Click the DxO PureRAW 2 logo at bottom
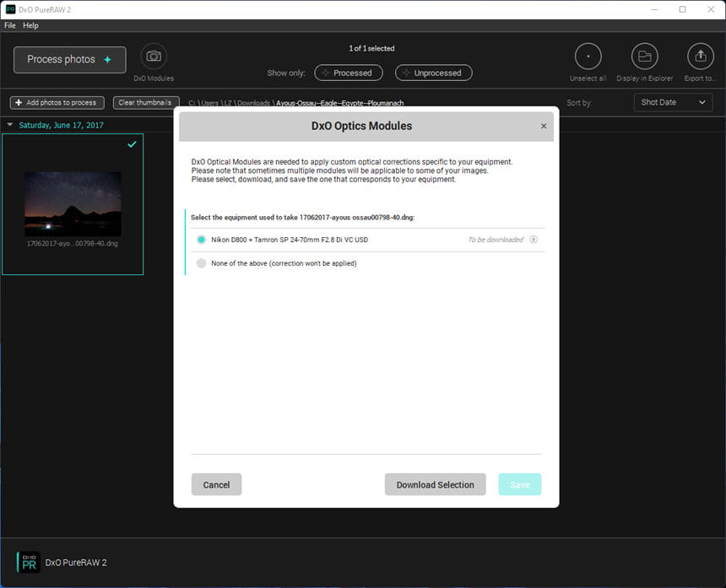726x588 pixels. click(x=29, y=563)
